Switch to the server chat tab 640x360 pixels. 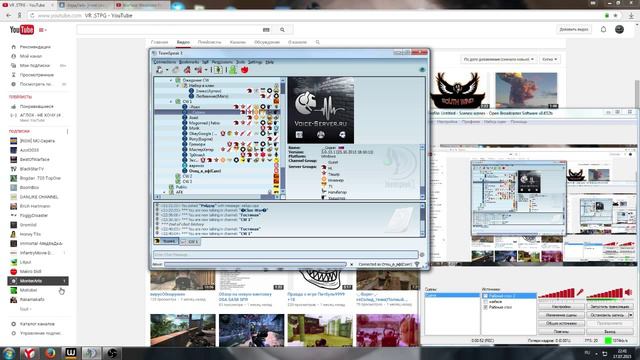tap(166, 242)
